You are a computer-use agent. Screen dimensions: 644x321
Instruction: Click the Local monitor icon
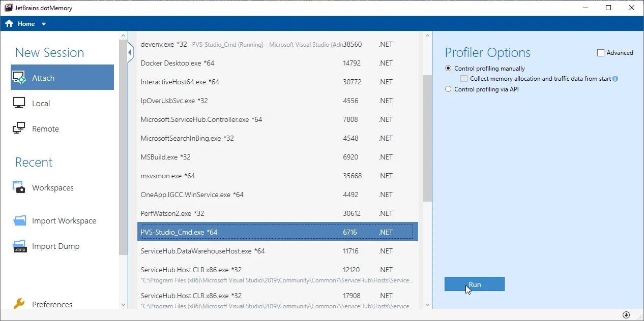point(19,103)
